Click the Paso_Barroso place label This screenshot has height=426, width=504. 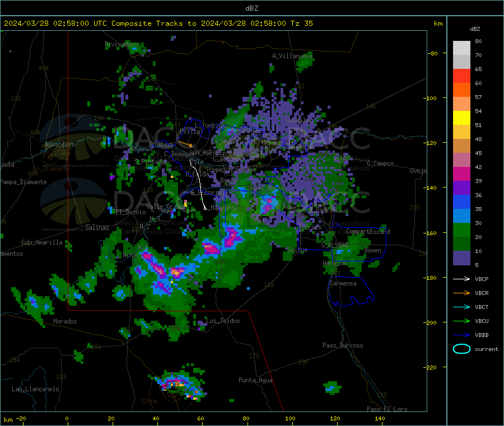(343, 345)
